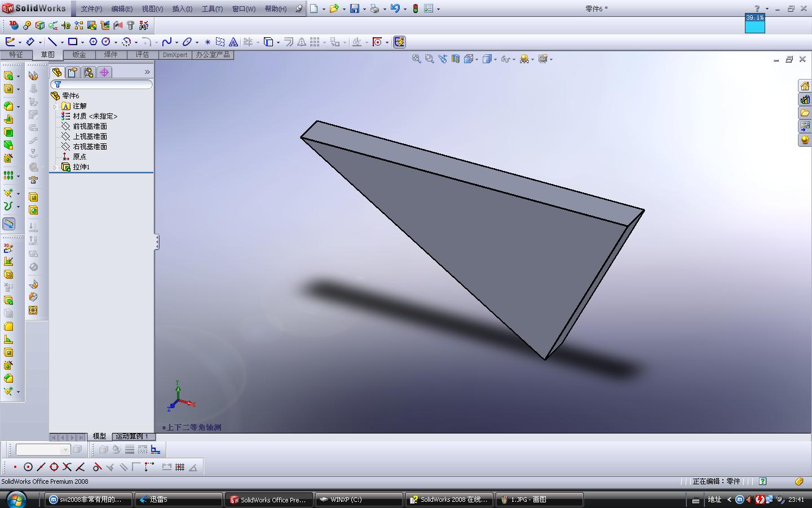This screenshot has width=812, height=508.
Task: Click the Sketch tool icon
Action: [x=10, y=42]
